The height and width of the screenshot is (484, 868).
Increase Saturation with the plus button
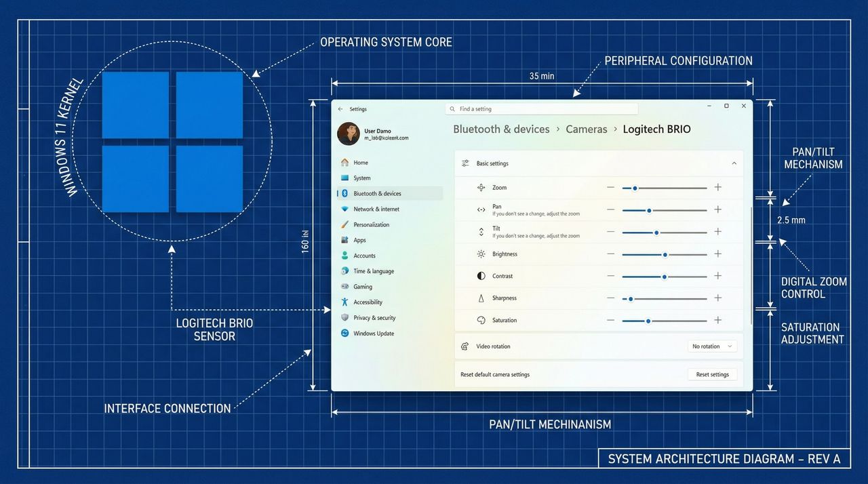[718, 320]
